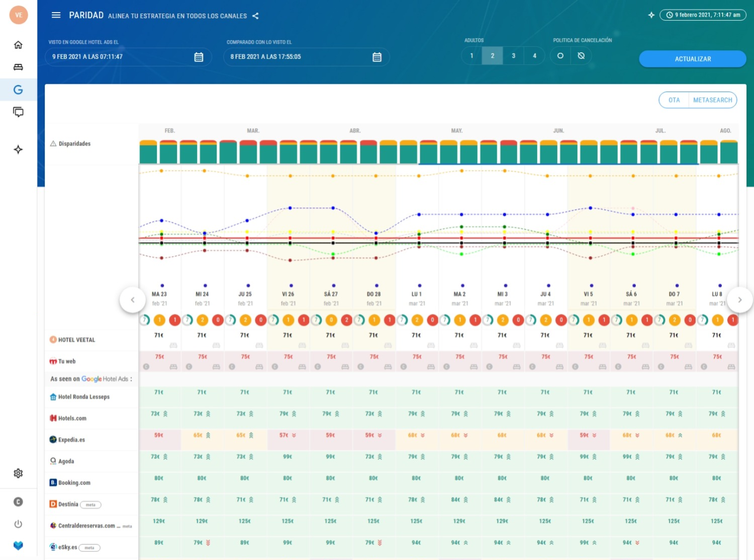Select 4 adults
Image resolution: width=754 pixels, height=560 pixels.
coord(534,56)
